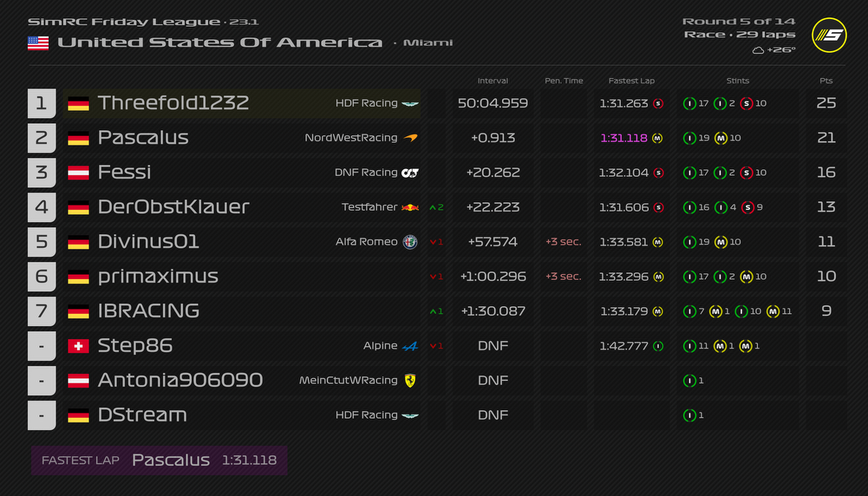Click the position 1 badge
The height and width of the screenshot is (496, 868).
pyautogui.click(x=42, y=103)
